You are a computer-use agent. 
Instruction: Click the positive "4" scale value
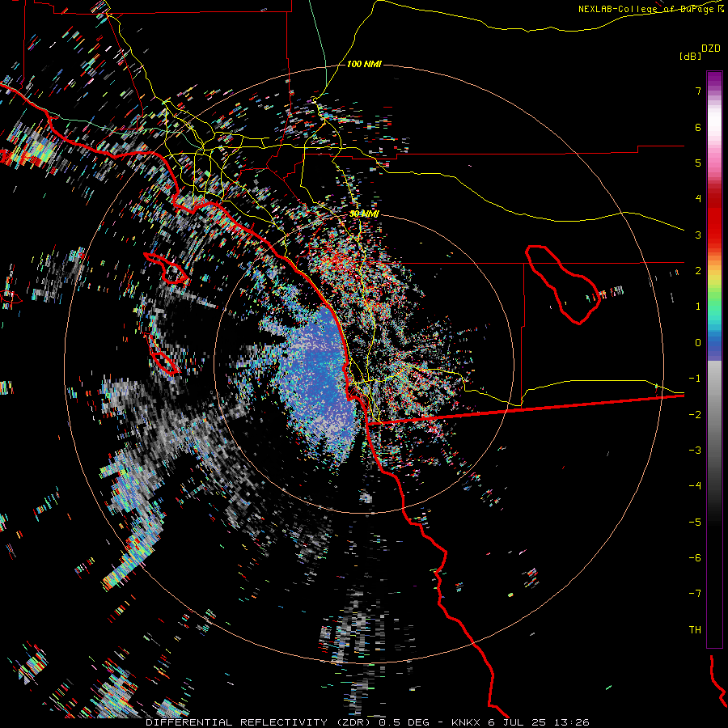pyautogui.click(x=698, y=199)
